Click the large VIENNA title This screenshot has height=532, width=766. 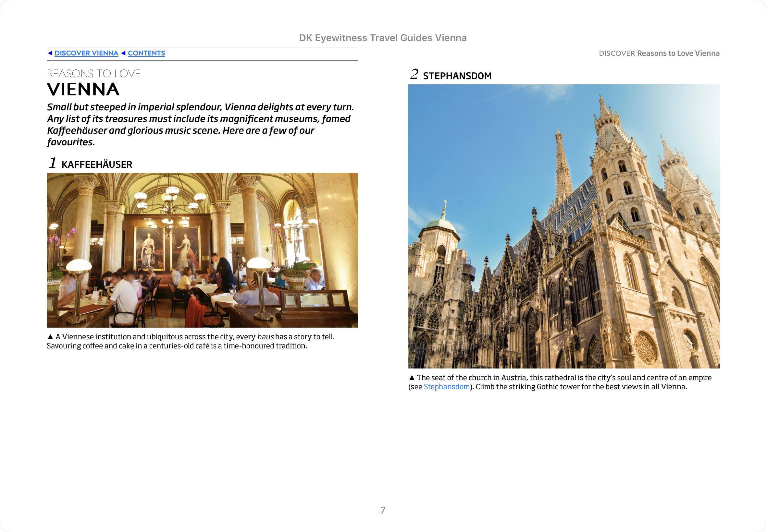click(x=83, y=89)
